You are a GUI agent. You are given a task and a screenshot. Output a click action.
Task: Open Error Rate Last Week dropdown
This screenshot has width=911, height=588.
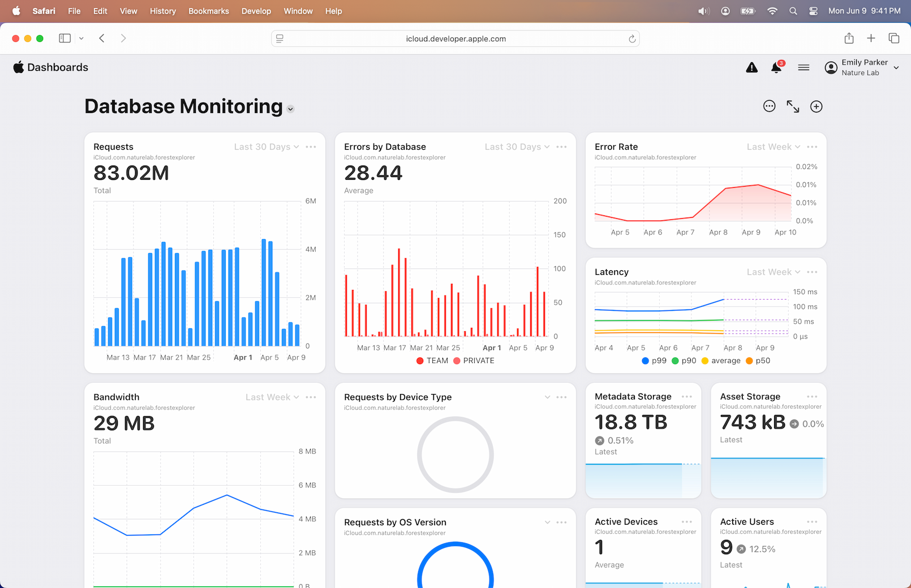pyautogui.click(x=773, y=147)
